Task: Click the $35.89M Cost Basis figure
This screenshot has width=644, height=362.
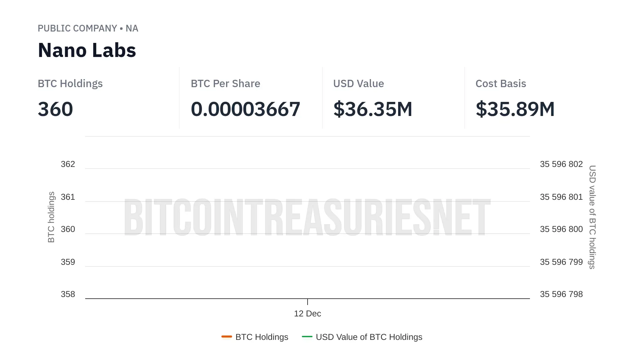Action: pyautogui.click(x=515, y=109)
